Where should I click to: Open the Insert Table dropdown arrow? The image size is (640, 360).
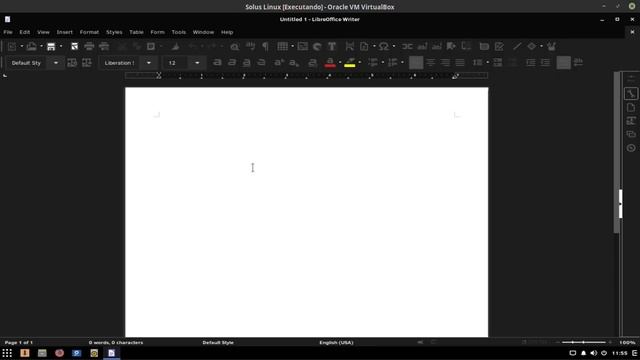point(293,47)
